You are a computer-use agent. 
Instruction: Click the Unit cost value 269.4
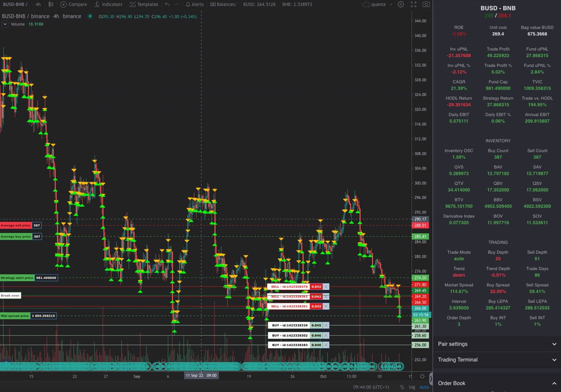[498, 34]
